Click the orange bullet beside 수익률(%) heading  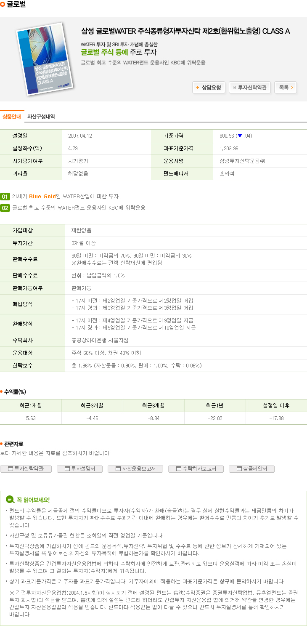pos(2,391)
